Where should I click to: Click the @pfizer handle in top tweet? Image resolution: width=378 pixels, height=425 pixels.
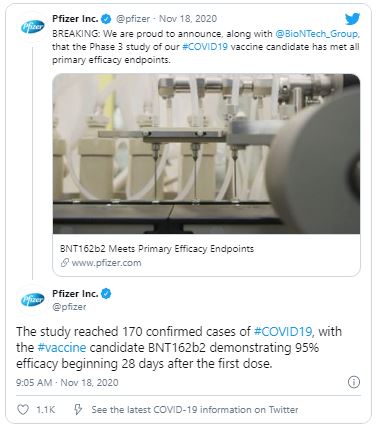[133, 19]
